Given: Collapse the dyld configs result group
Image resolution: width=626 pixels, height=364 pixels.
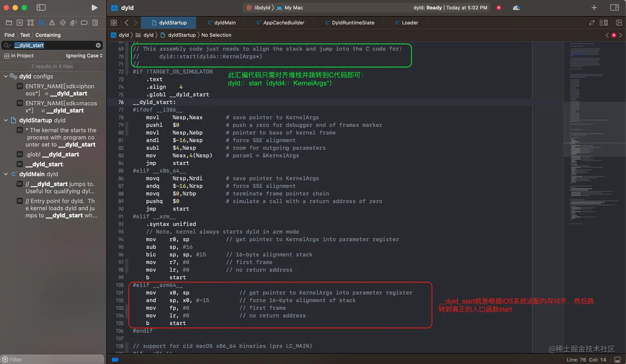Looking at the screenshot, I should click(x=6, y=76).
